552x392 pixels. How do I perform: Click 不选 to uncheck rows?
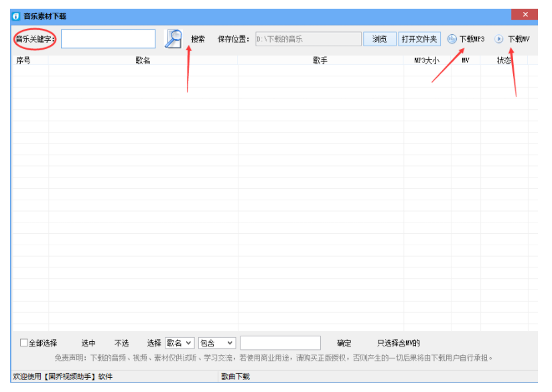tap(121, 343)
